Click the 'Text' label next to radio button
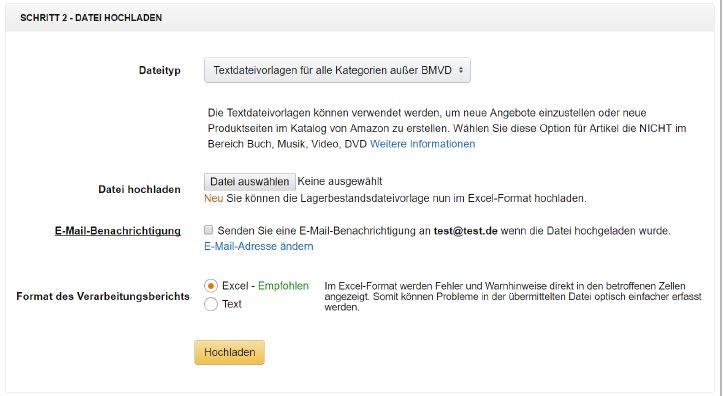 click(x=231, y=304)
